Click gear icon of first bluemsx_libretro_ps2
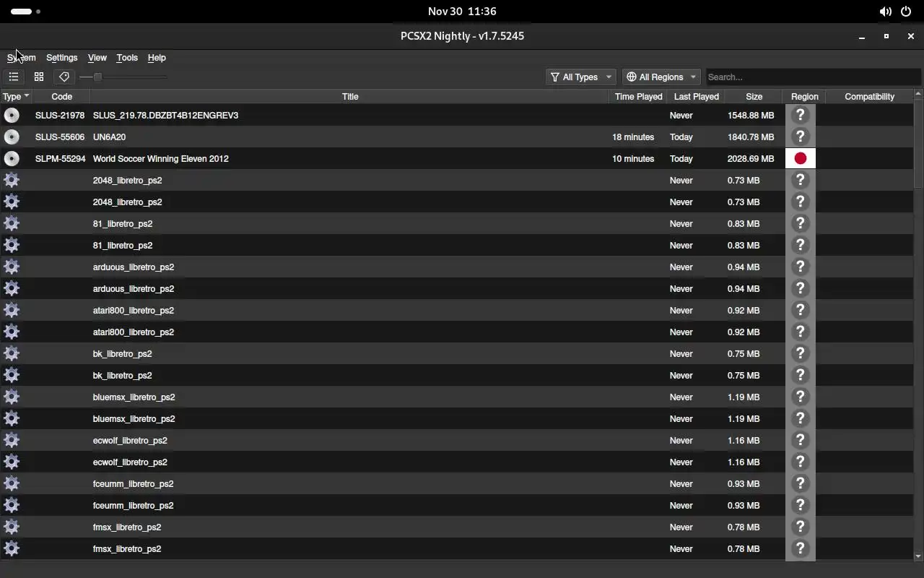Screen dimensions: 924x578 pos(12,397)
